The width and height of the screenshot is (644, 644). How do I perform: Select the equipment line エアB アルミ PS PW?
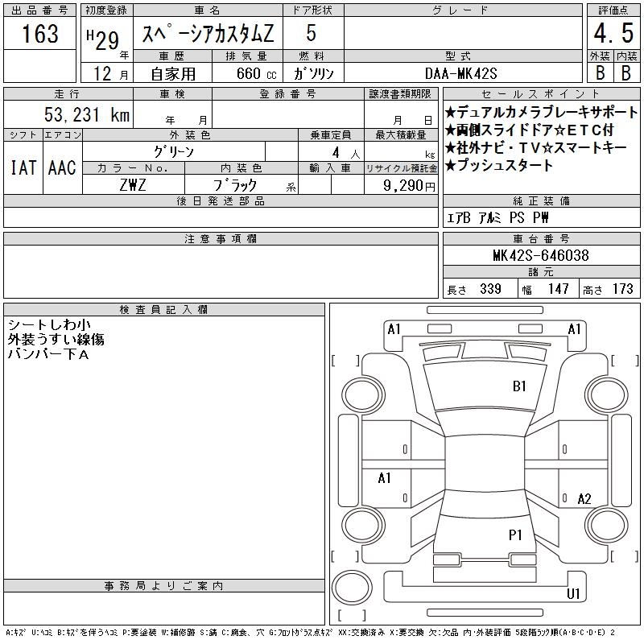tap(497, 217)
